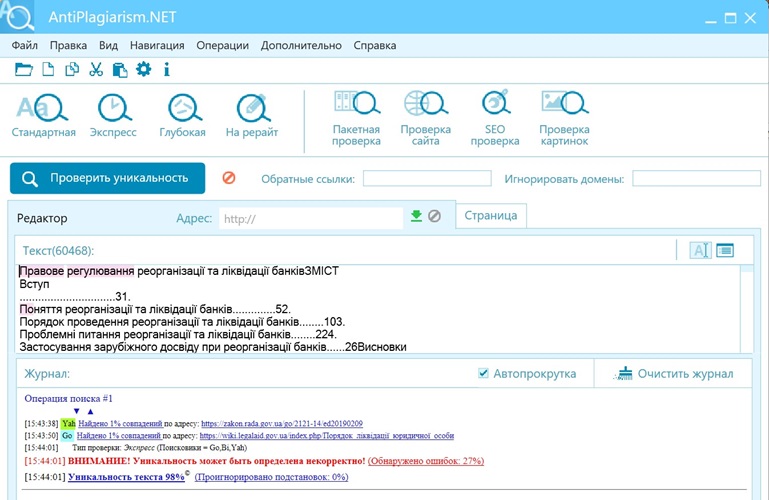Open SEO проверка tool
Viewport: 769px width, 500px height.
click(495, 118)
